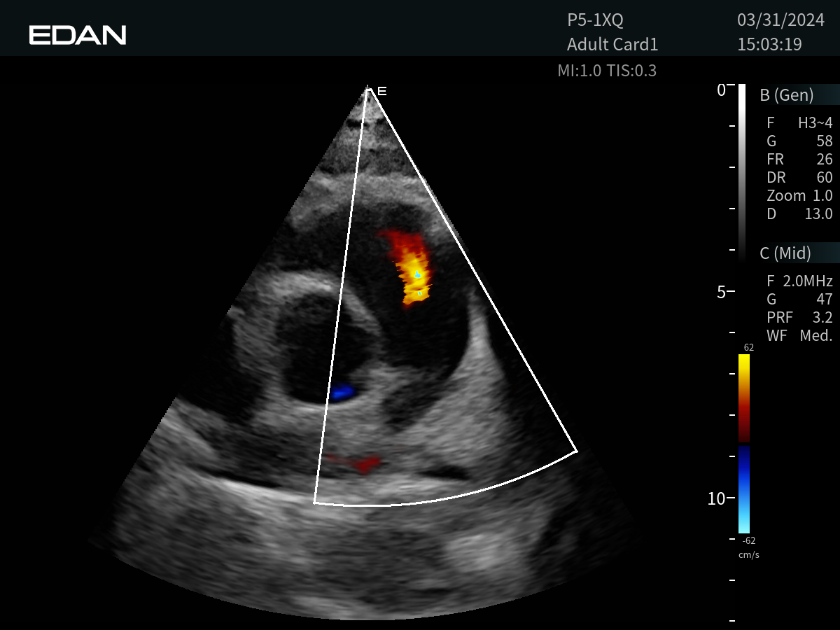Click the red-yellow color velocity scale bar
840x630 pixels.
pyautogui.click(x=743, y=398)
